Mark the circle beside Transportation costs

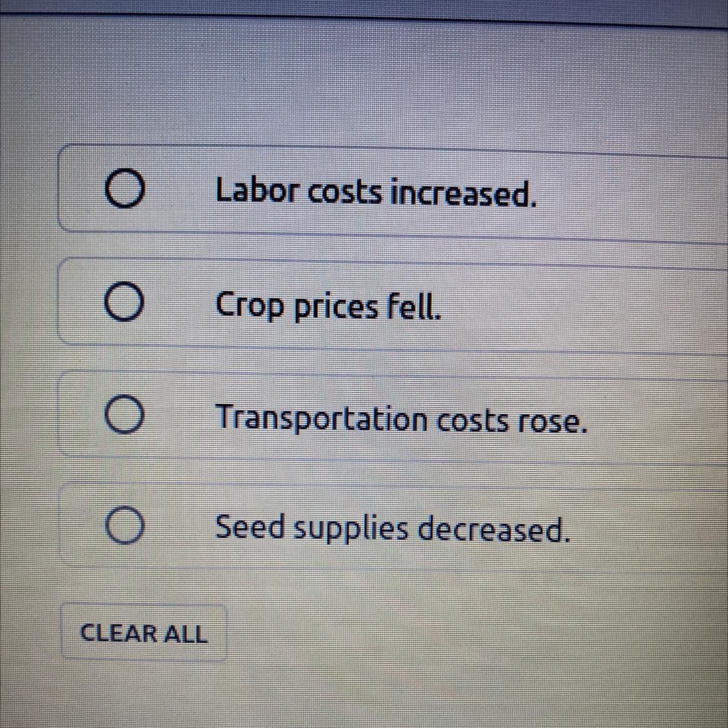pos(124,415)
